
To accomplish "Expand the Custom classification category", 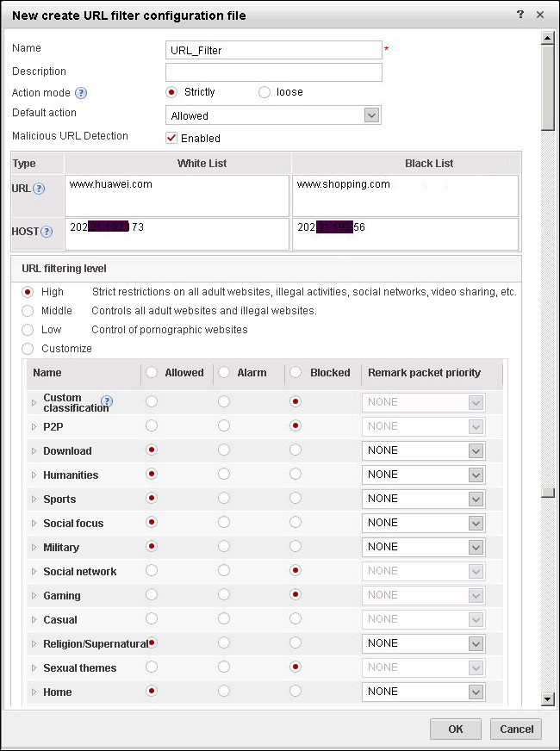I will click(34, 402).
